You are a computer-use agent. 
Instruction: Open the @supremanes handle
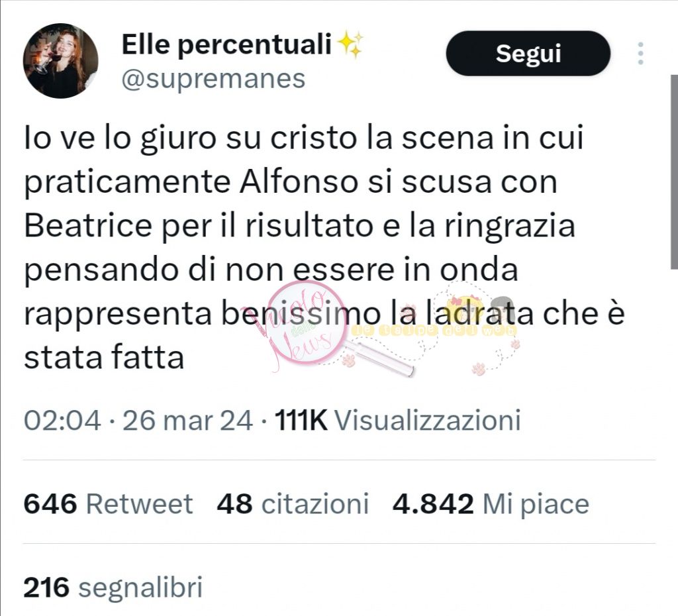point(214,79)
